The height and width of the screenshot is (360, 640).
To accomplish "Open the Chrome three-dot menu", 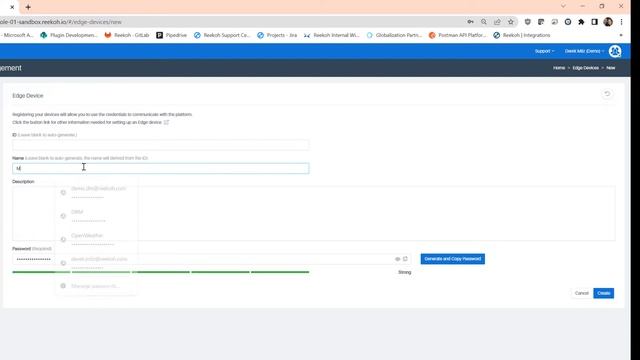I will [x=621, y=22].
